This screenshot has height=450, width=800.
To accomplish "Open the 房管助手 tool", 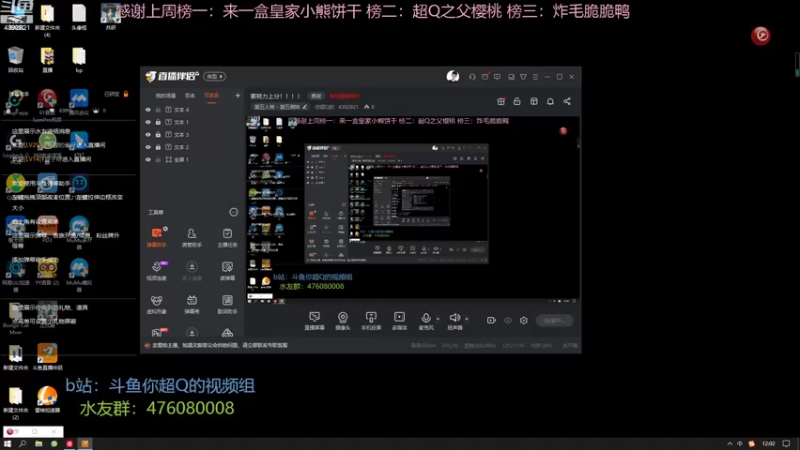I will click(192, 237).
